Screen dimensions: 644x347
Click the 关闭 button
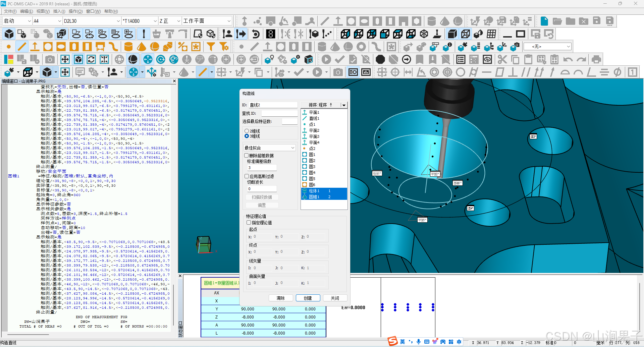[x=335, y=298]
